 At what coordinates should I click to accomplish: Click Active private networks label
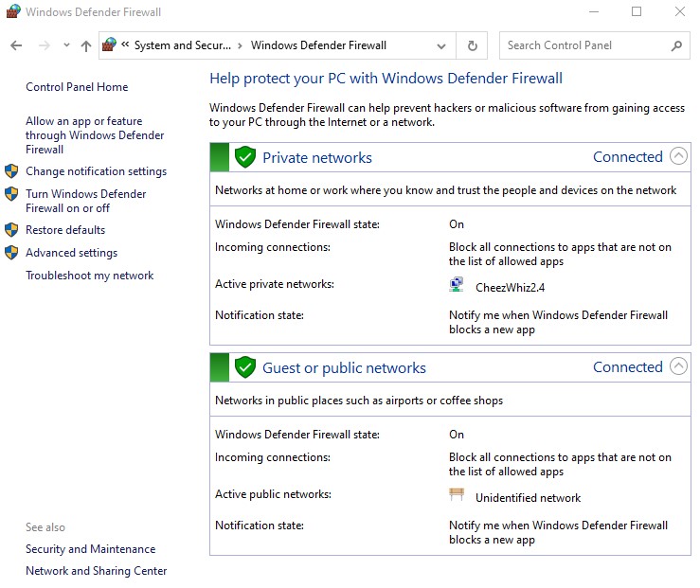(275, 284)
